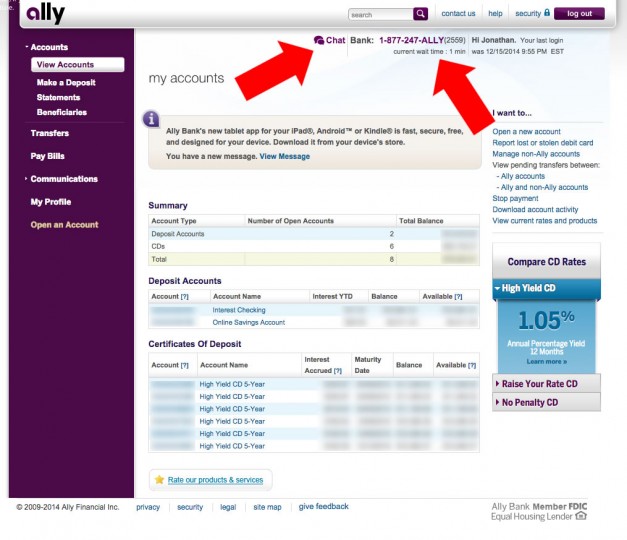
Task: Click Open an Account in sidebar
Action: pos(64,225)
